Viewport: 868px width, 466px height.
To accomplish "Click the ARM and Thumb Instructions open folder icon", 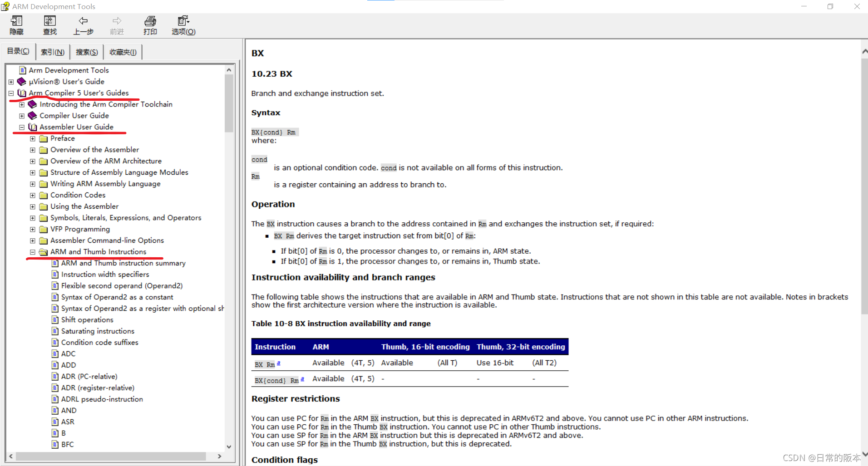I will (44, 252).
